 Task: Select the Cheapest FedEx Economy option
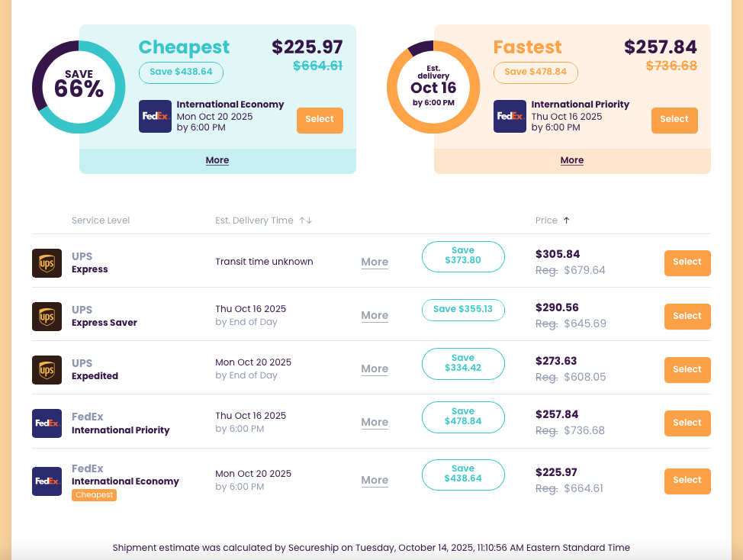320,120
